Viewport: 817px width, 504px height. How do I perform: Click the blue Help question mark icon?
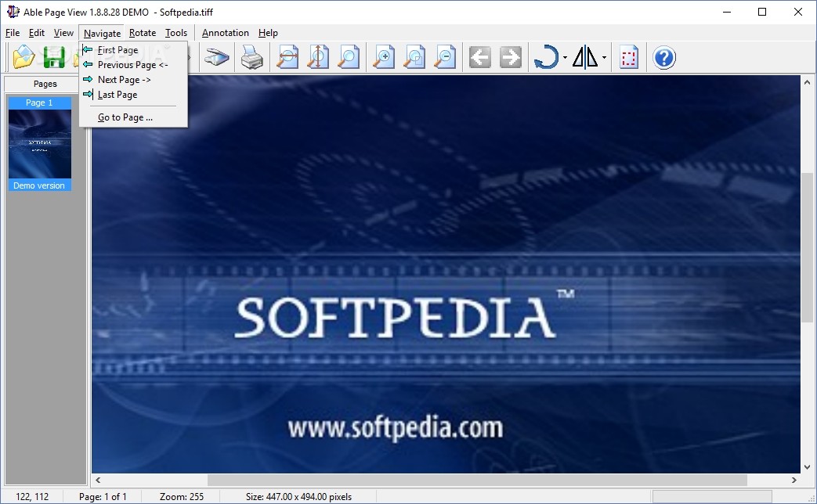click(x=664, y=57)
